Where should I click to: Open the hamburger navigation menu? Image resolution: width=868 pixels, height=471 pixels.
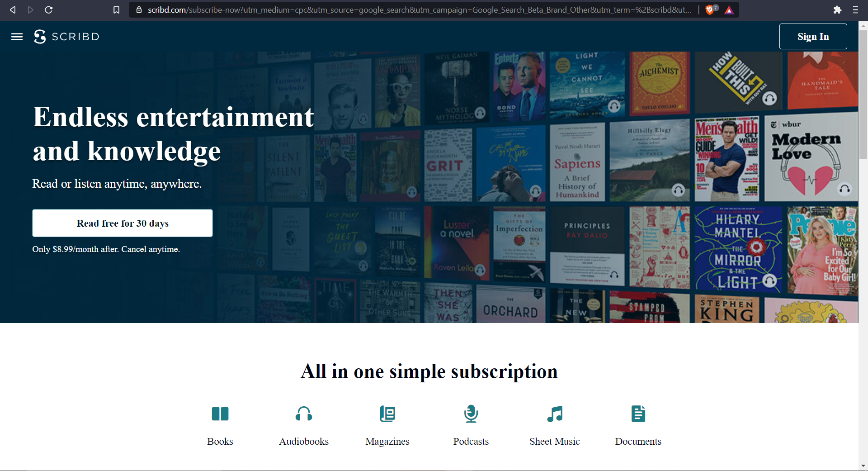(x=17, y=37)
